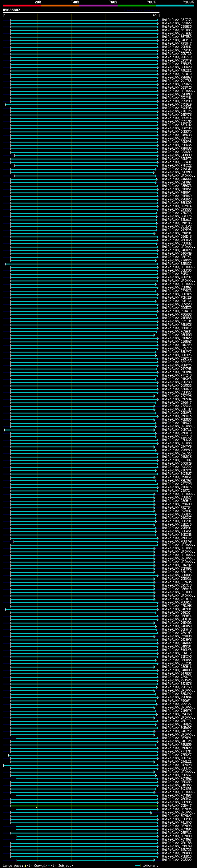197x868 pixels.
Task: Select hit UniRef100_Q38HS5
Action: (177, 26)
